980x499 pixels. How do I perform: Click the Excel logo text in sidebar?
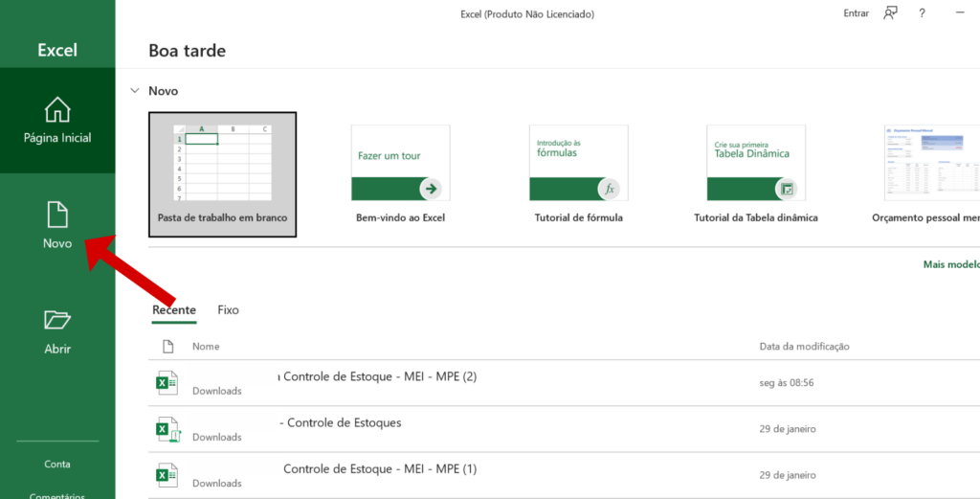coord(57,50)
